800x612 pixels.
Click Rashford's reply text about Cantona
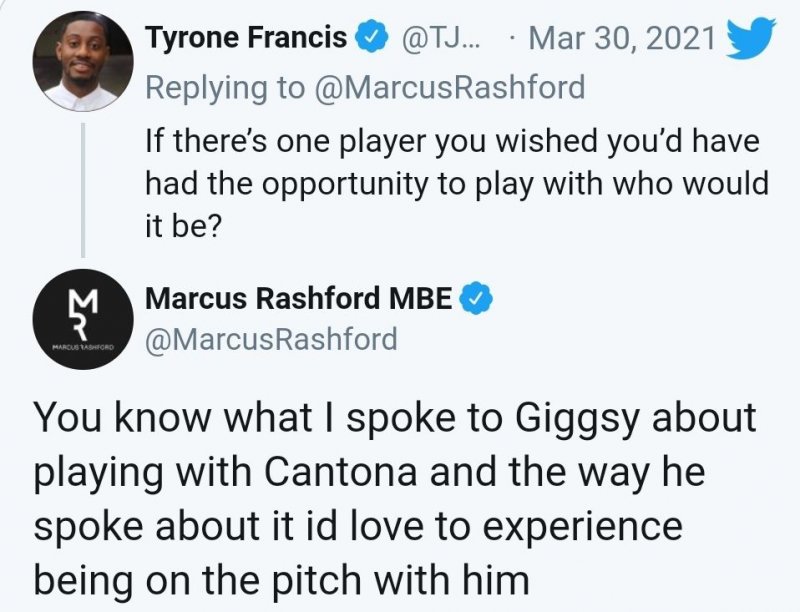(394, 497)
